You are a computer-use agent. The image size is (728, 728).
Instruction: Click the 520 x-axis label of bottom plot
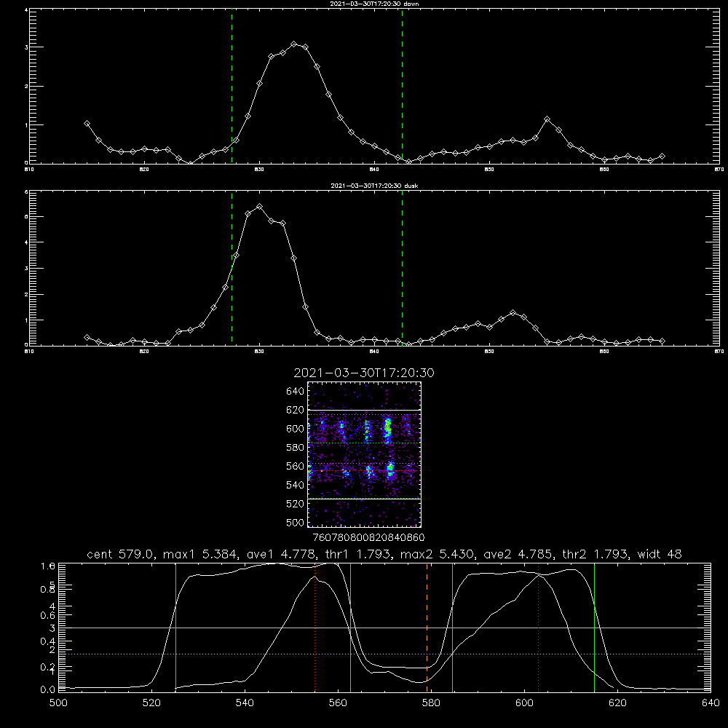point(151,703)
